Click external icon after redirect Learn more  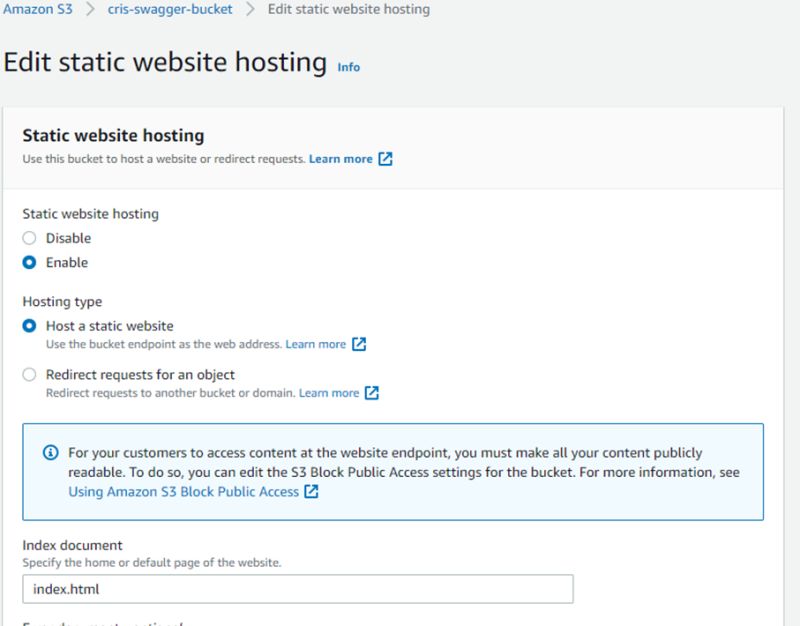click(372, 393)
